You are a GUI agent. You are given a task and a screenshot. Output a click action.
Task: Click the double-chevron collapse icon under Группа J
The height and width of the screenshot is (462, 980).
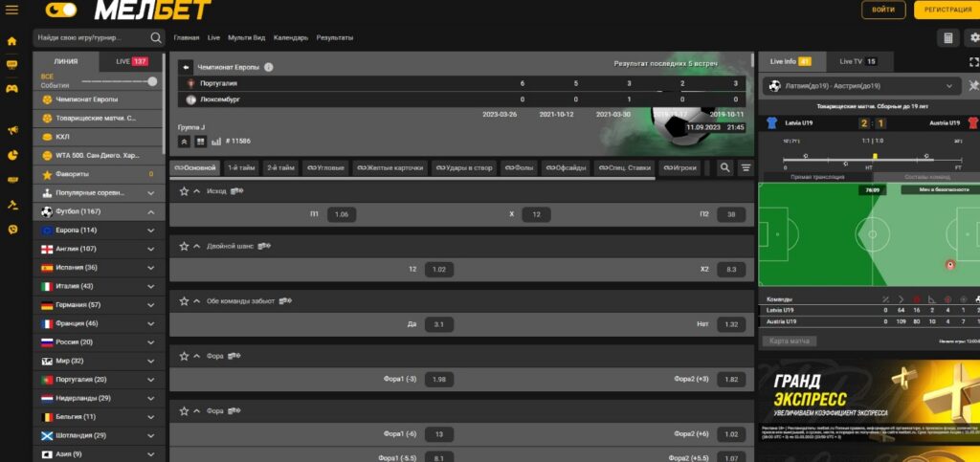tap(185, 142)
